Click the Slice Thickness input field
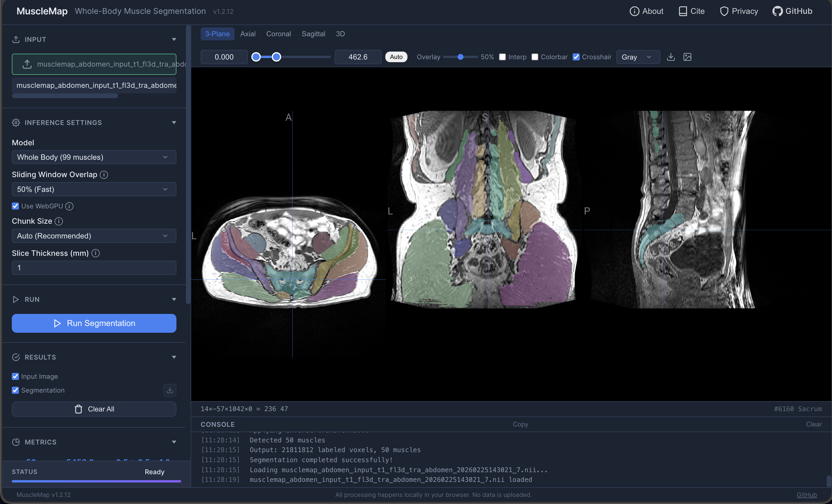 94,268
